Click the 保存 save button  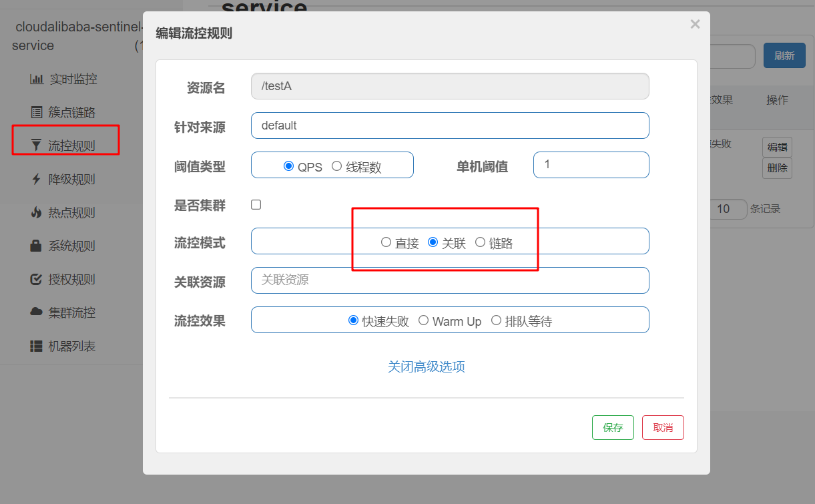point(613,427)
